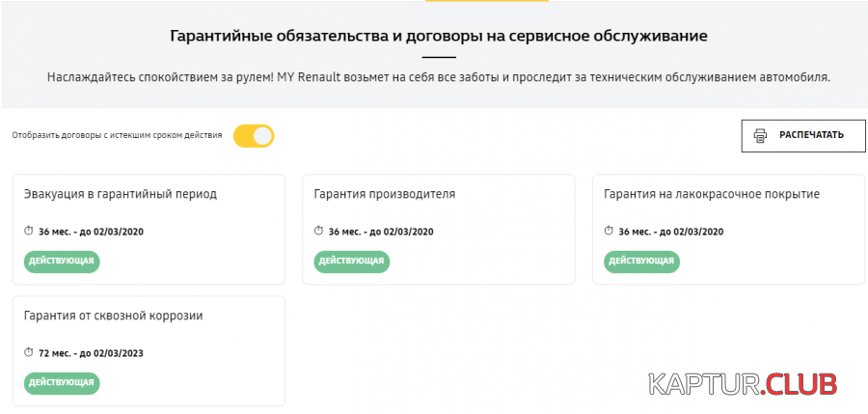This screenshot has height=414, width=868.
Task: Select the yellow active tab indicator at top
Action: tap(487, 1)
